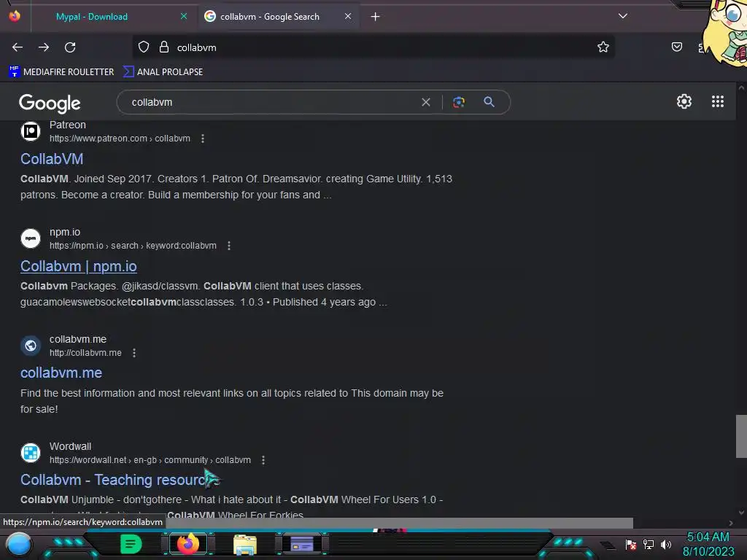Open more options for the Wordwall result
The image size is (747, 560).
263,460
